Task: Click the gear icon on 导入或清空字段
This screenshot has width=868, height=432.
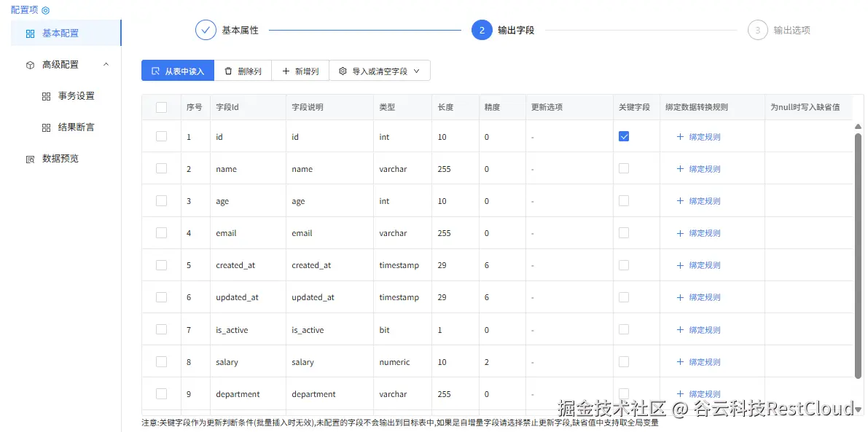Action: [x=343, y=71]
